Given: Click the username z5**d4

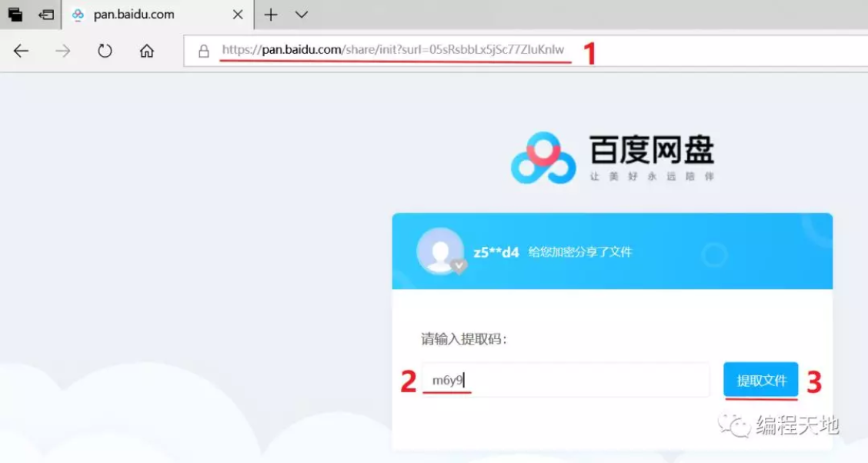Looking at the screenshot, I should click(x=496, y=252).
